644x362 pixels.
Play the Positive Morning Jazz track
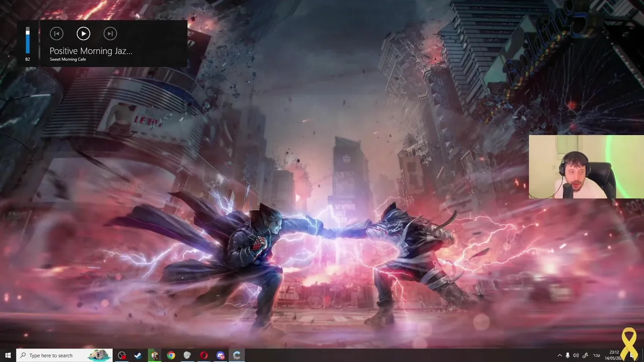pyautogui.click(x=84, y=34)
